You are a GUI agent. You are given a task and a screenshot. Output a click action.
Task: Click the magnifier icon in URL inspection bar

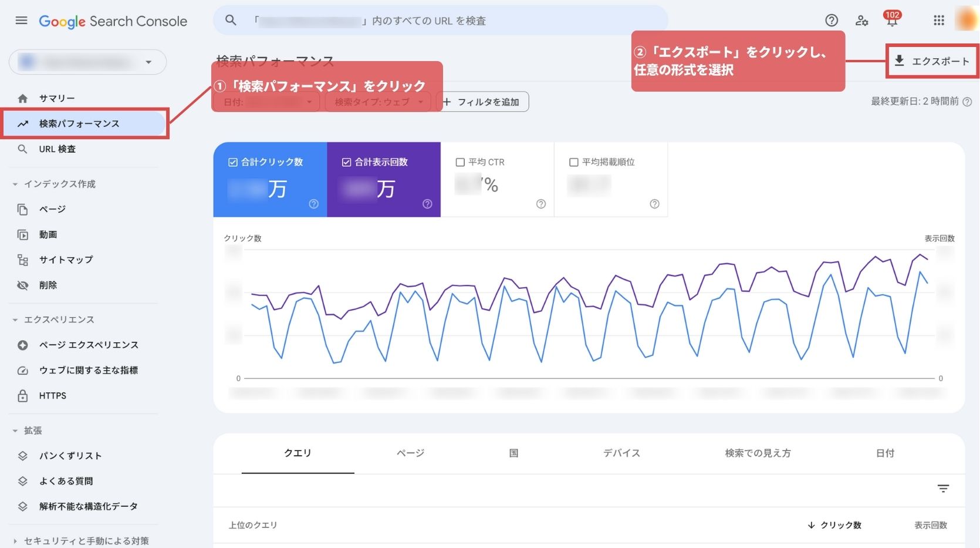tap(231, 21)
